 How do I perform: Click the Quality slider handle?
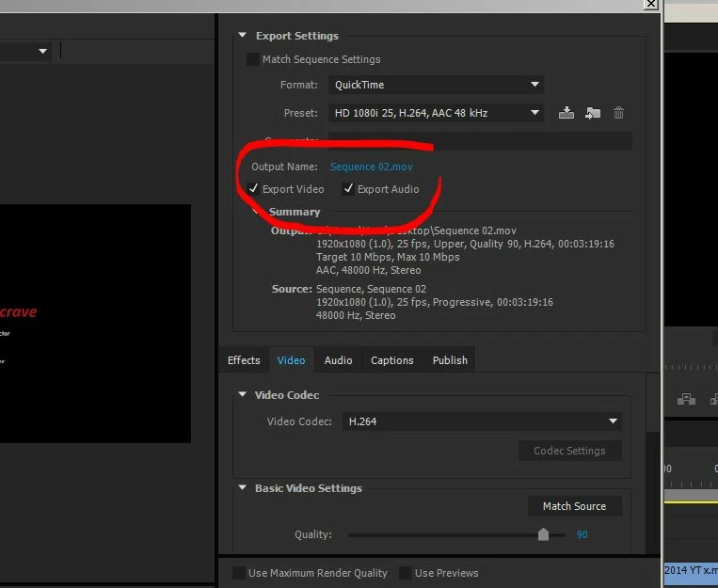(543, 534)
